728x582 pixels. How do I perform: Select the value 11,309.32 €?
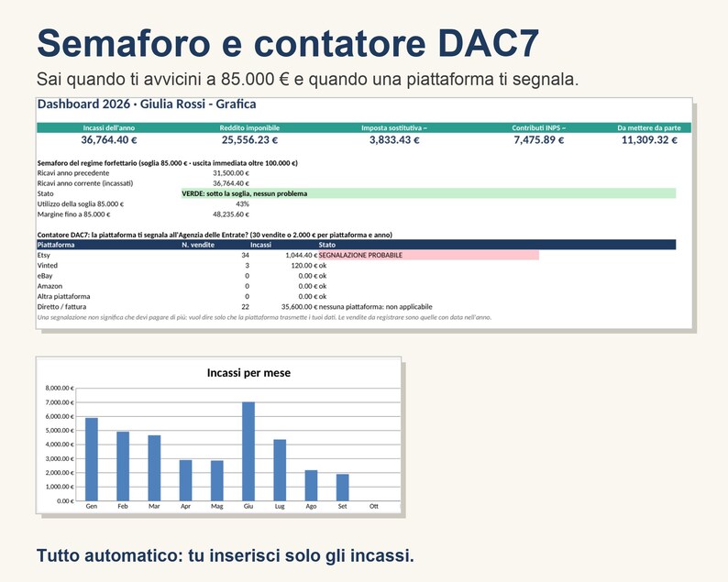pos(649,139)
